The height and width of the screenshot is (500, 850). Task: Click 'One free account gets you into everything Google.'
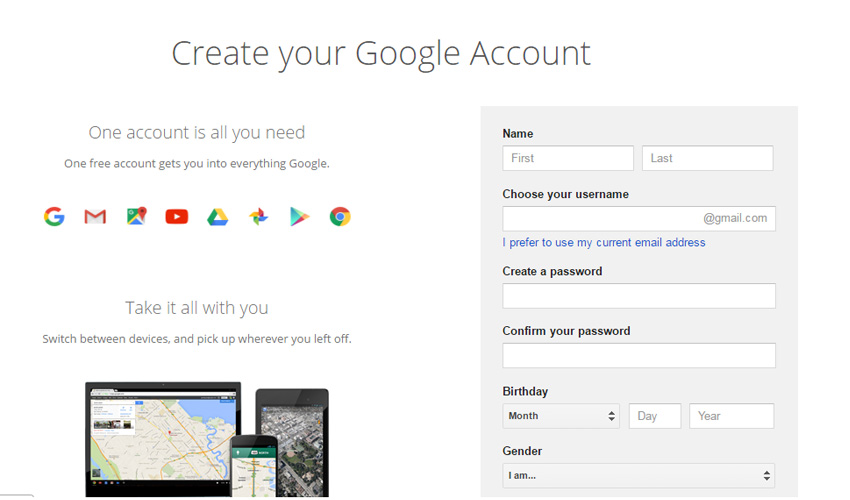click(197, 163)
